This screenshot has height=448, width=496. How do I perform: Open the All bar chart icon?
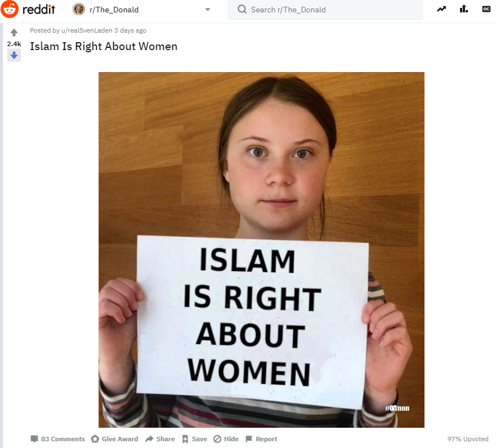pos(464,9)
